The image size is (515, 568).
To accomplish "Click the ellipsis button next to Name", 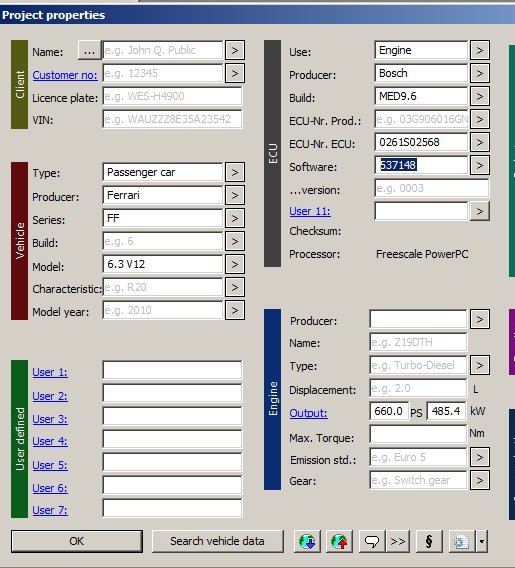I will click(89, 50).
